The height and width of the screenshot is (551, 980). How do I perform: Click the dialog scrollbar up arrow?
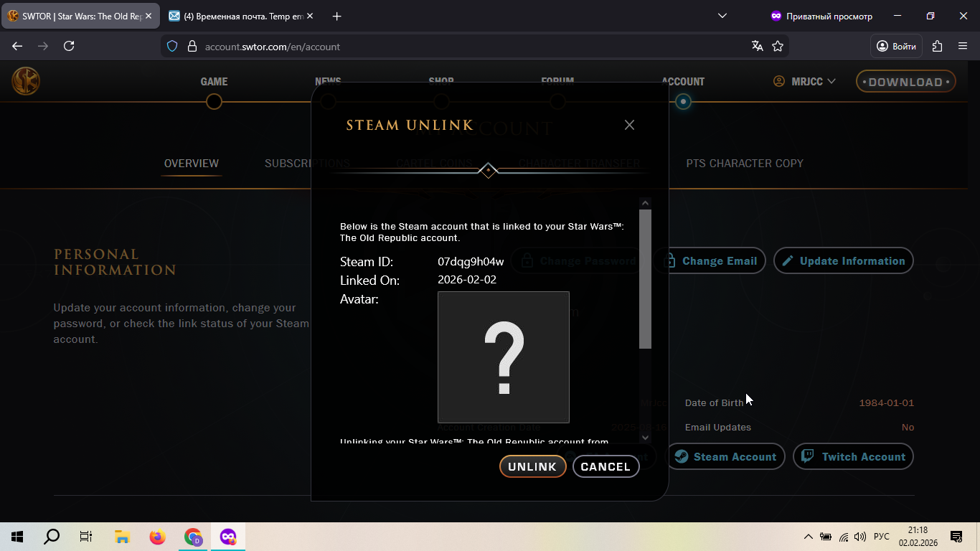coord(645,203)
